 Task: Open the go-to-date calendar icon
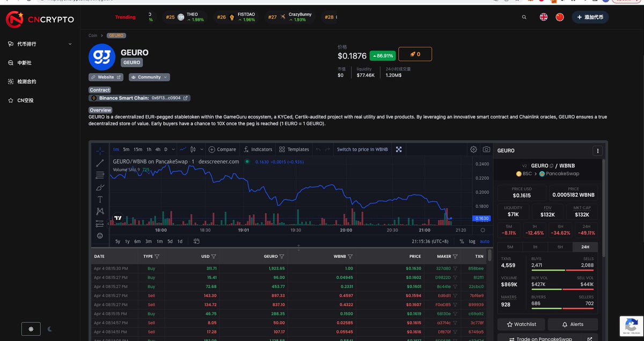click(x=196, y=241)
